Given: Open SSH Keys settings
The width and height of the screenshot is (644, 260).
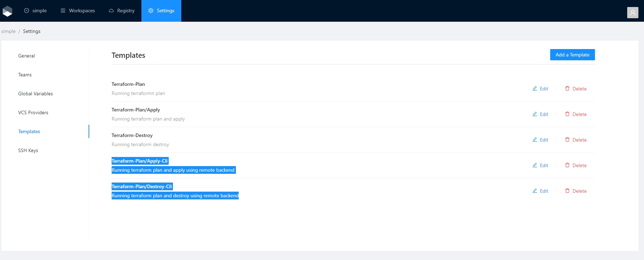Looking at the screenshot, I should (28, 150).
